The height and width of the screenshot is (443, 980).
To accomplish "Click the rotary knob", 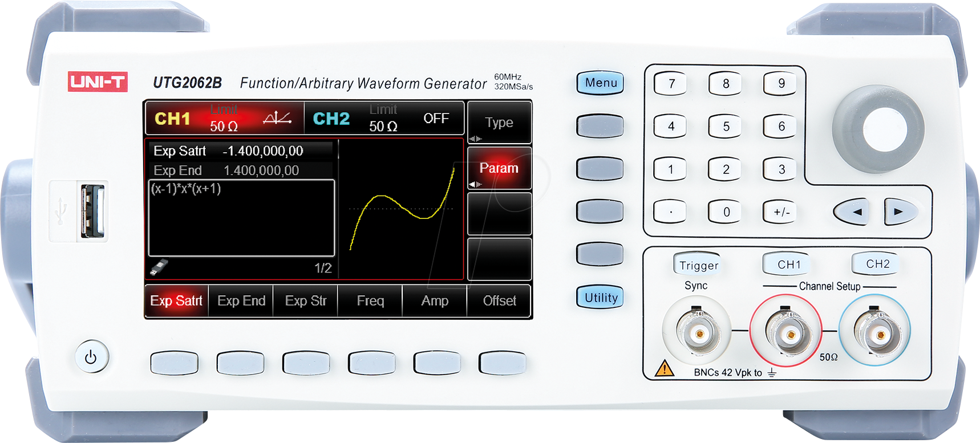I will [878, 129].
